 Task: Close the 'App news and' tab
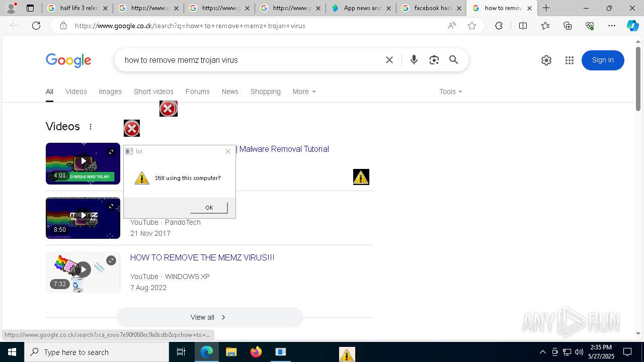tap(389, 9)
